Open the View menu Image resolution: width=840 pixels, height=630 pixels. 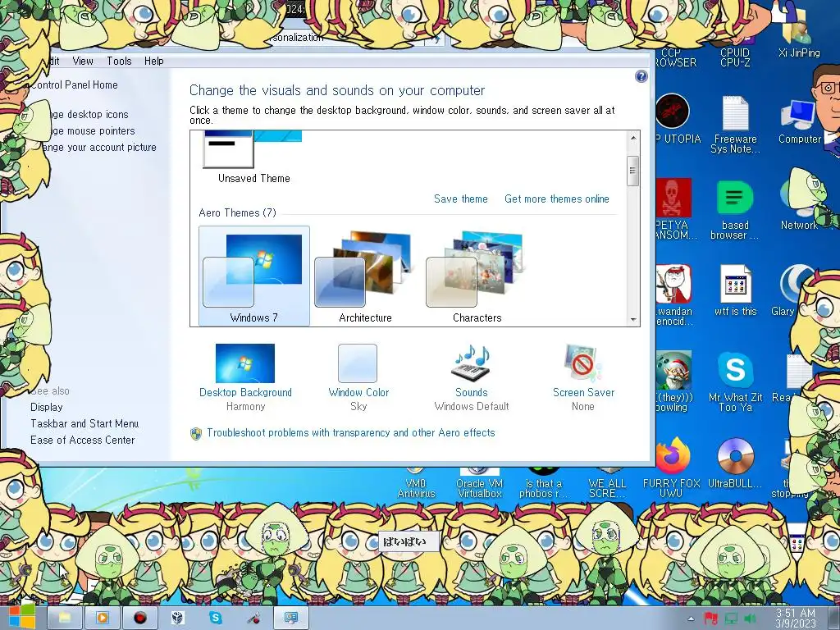(x=83, y=61)
